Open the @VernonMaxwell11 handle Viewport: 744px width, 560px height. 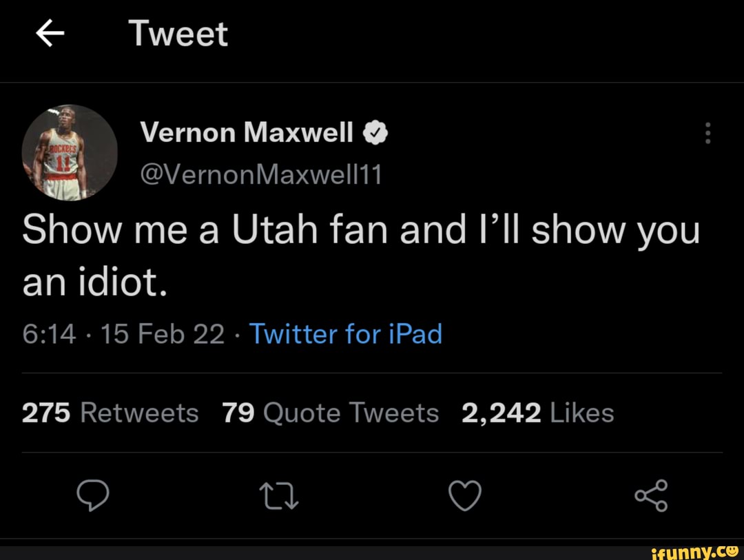[x=261, y=176]
